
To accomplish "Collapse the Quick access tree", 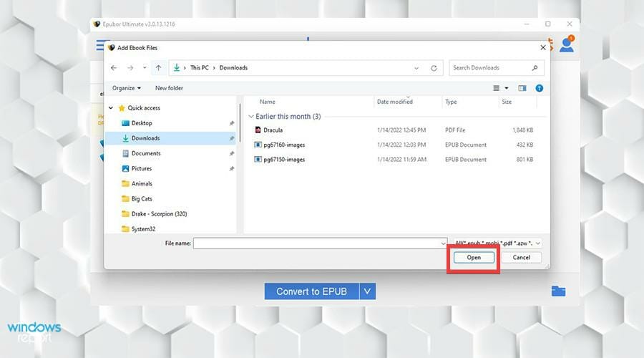I will pyautogui.click(x=111, y=107).
